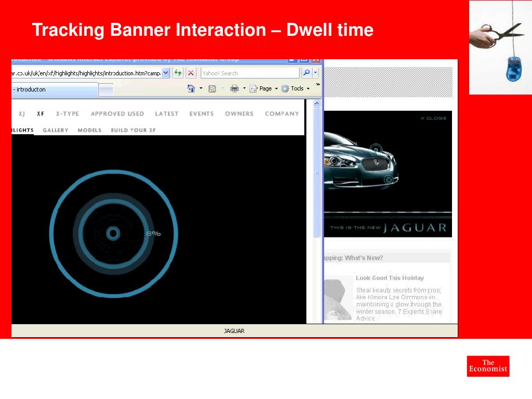Click the green Refresh icon in browser

(x=178, y=73)
